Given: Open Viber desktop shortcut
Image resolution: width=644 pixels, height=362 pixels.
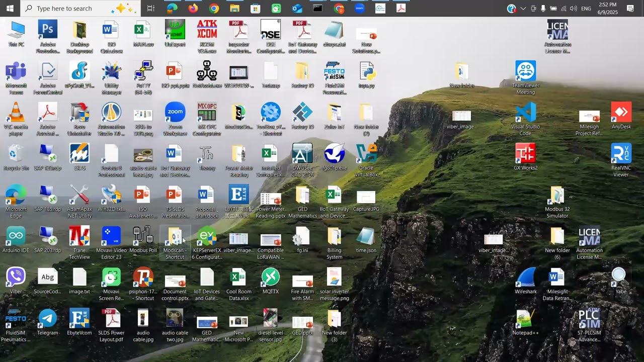Looking at the screenshot, I should point(16,281).
